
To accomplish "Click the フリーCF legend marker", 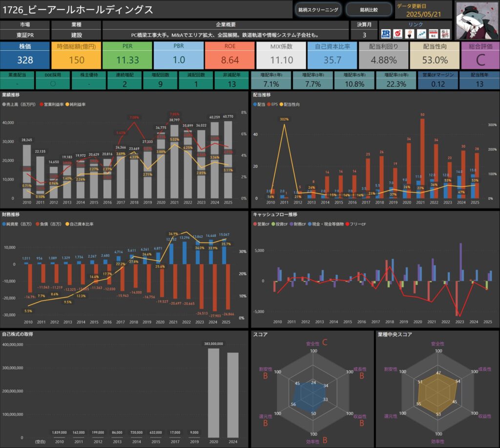I will [348, 224].
